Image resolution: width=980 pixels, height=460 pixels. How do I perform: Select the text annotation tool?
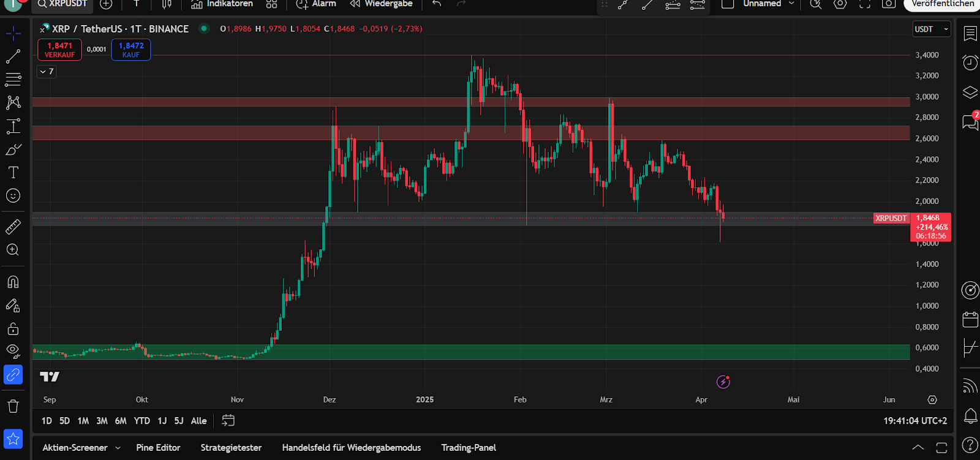point(13,172)
